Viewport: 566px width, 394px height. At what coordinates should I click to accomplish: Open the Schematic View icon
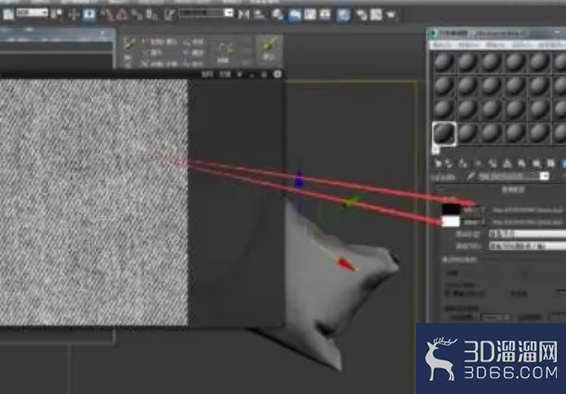(325, 14)
